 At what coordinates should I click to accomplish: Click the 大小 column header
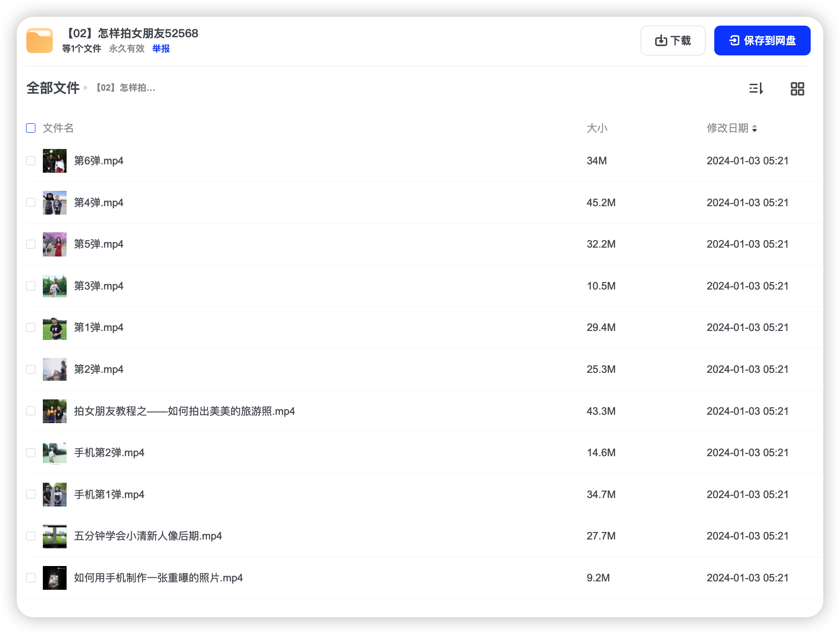[597, 128]
